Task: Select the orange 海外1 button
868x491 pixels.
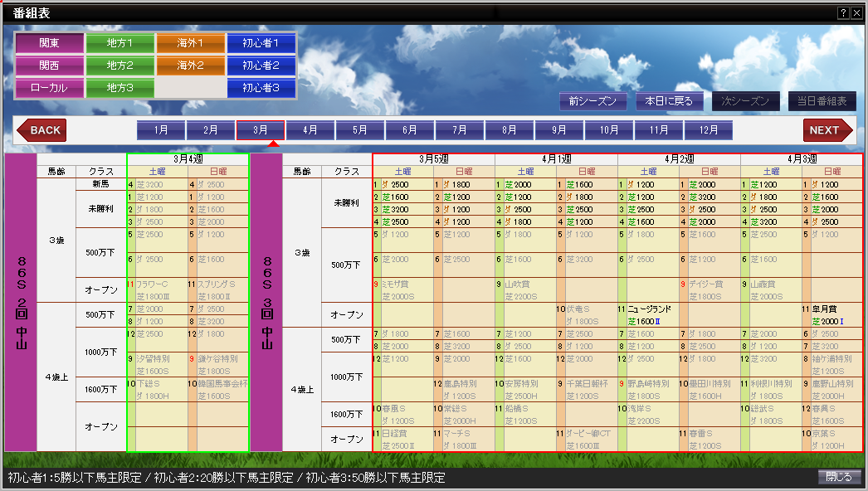Action: [190, 42]
